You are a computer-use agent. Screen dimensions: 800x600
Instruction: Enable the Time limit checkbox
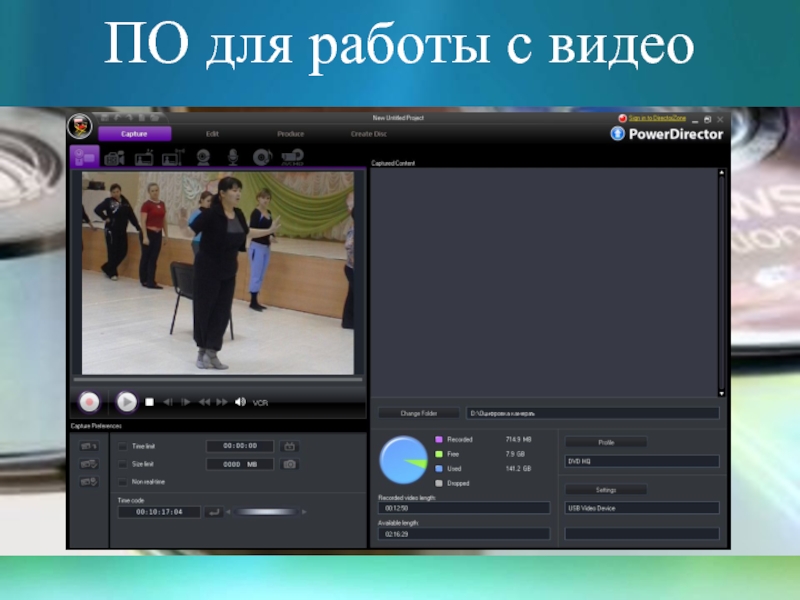click(x=123, y=446)
